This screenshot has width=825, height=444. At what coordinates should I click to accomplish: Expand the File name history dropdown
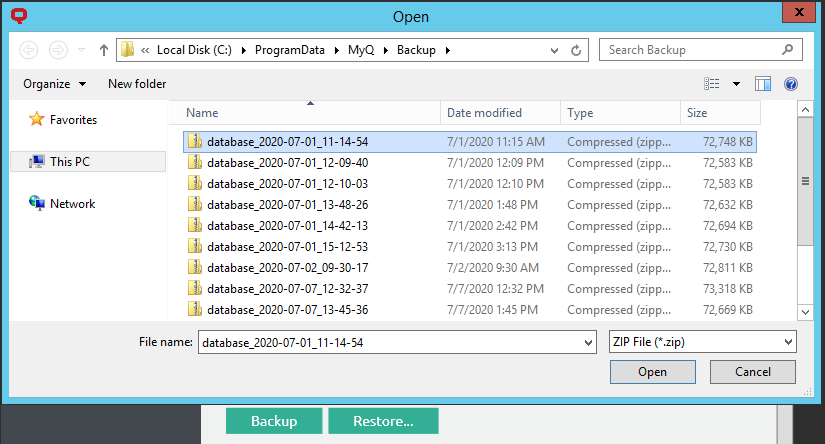tap(587, 342)
